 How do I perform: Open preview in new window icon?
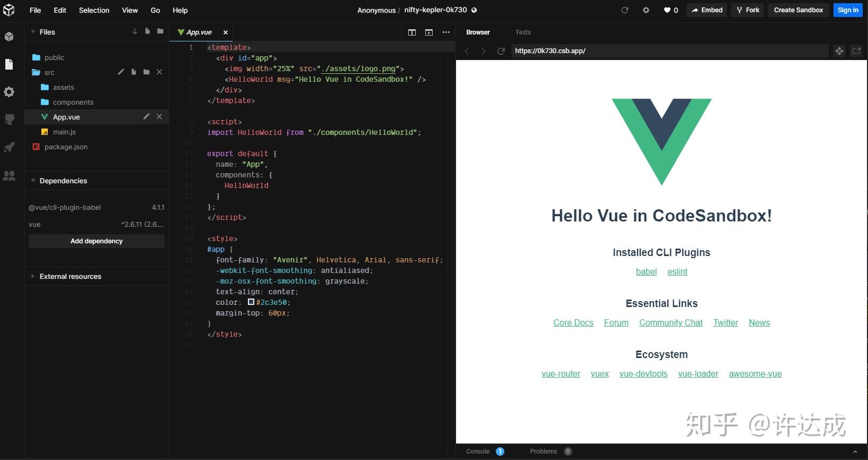pyautogui.click(x=856, y=51)
